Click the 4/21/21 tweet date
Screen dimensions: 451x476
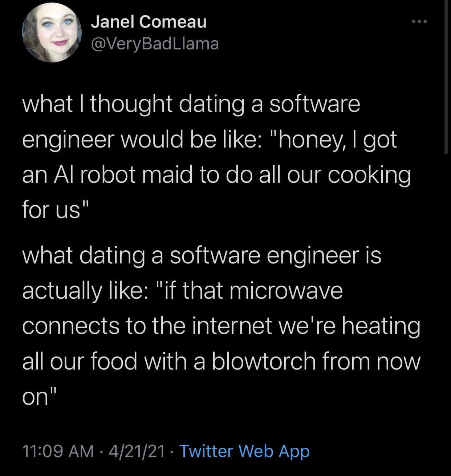[135, 451]
